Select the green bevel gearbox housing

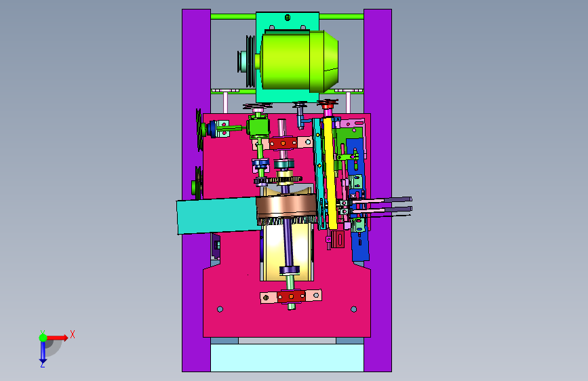tap(258, 127)
